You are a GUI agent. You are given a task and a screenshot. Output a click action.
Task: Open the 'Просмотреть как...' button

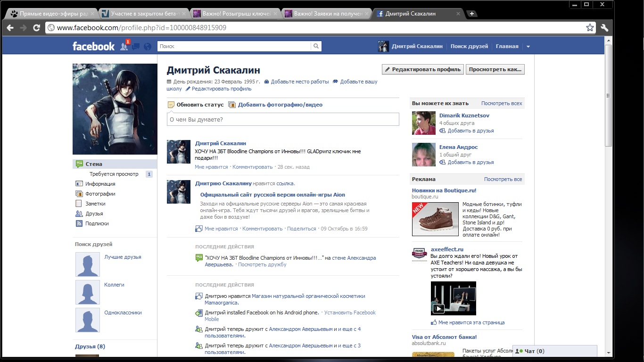click(495, 69)
